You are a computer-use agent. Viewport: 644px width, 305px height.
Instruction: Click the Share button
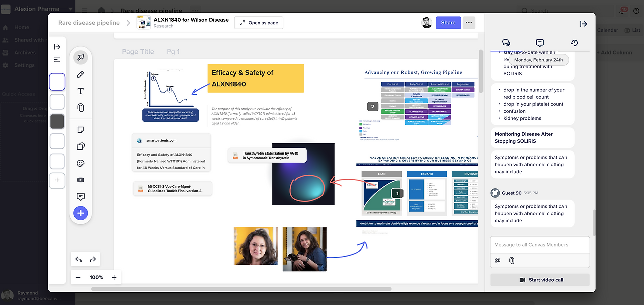[x=448, y=22]
